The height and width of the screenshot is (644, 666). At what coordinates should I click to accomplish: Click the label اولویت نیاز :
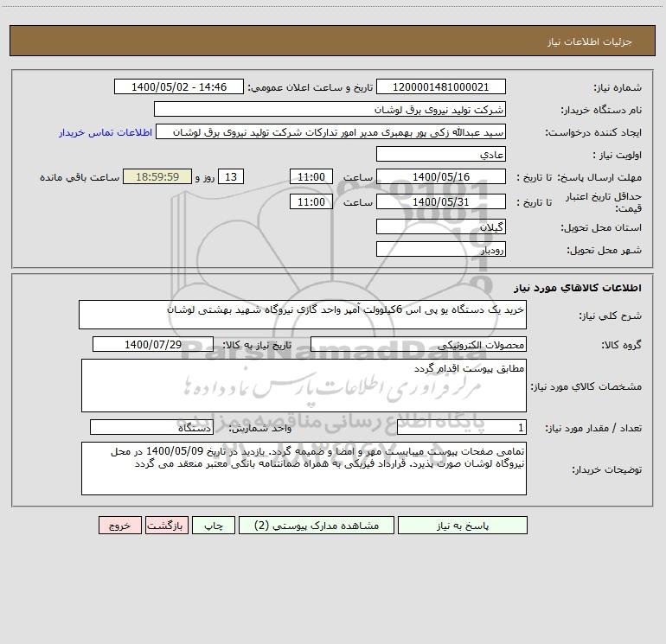point(618,155)
